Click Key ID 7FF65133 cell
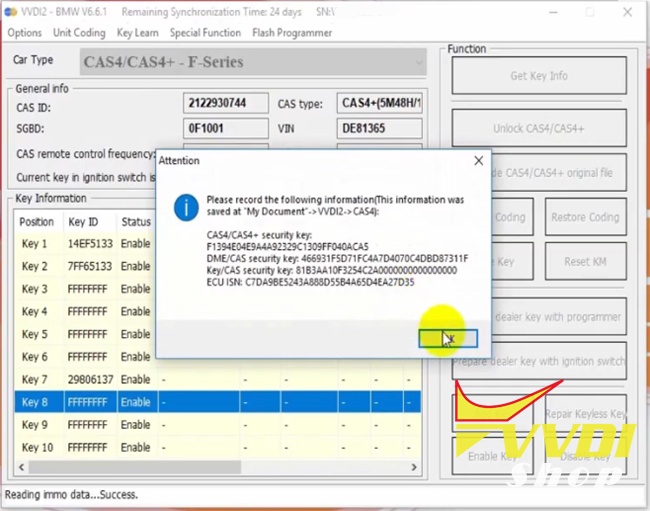Image resolution: width=650 pixels, height=511 pixels. tap(90, 266)
